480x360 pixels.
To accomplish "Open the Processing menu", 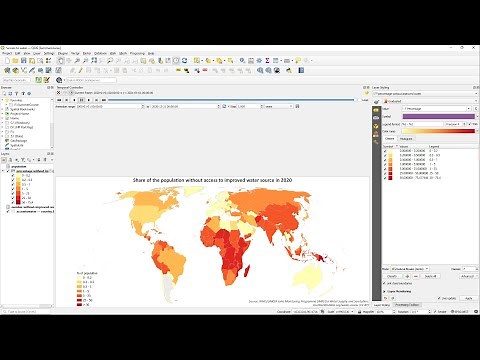I will (137, 53).
